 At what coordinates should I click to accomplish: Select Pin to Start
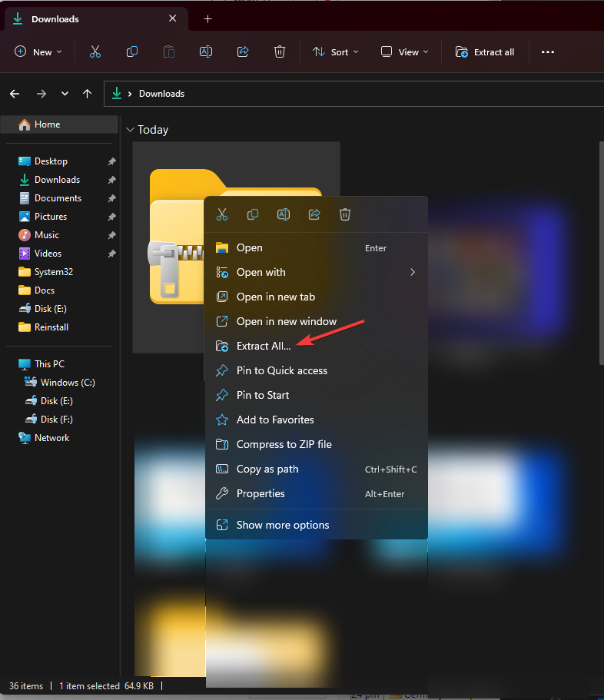point(316,395)
